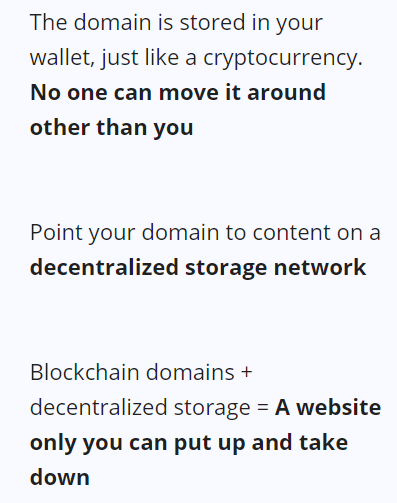Click the word "domains" after "Blockchain"
The image size is (397, 503).
pyautogui.click(x=190, y=372)
